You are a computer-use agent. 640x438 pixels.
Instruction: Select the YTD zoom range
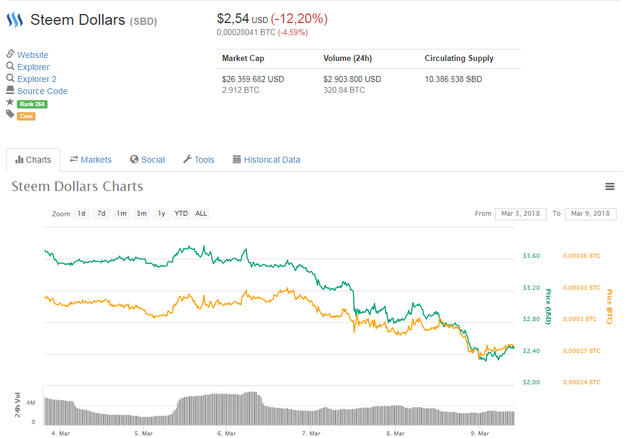point(181,214)
